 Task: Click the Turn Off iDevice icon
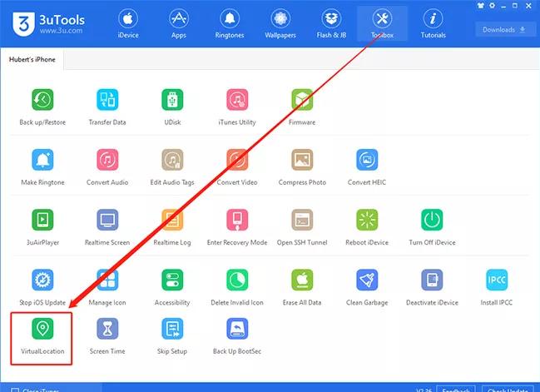pyautogui.click(x=432, y=220)
